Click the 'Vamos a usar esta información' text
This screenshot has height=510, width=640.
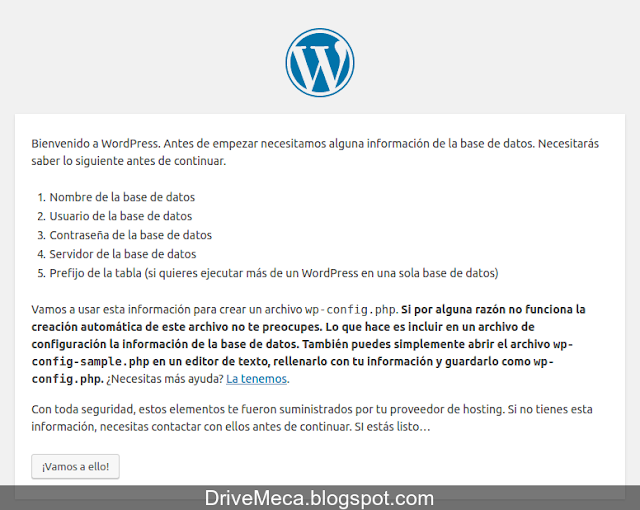coord(111,310)
